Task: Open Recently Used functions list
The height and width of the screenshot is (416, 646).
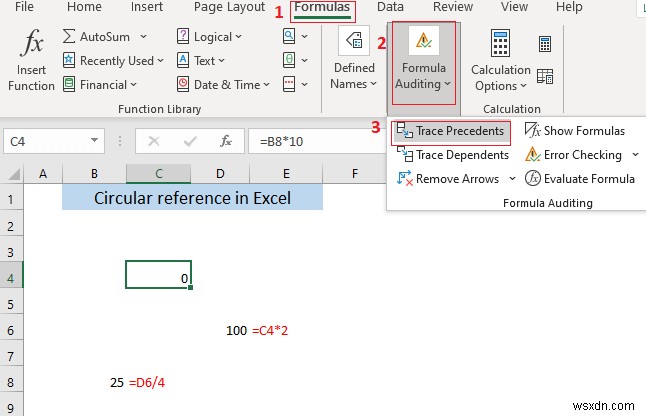Action: [113, 61]
